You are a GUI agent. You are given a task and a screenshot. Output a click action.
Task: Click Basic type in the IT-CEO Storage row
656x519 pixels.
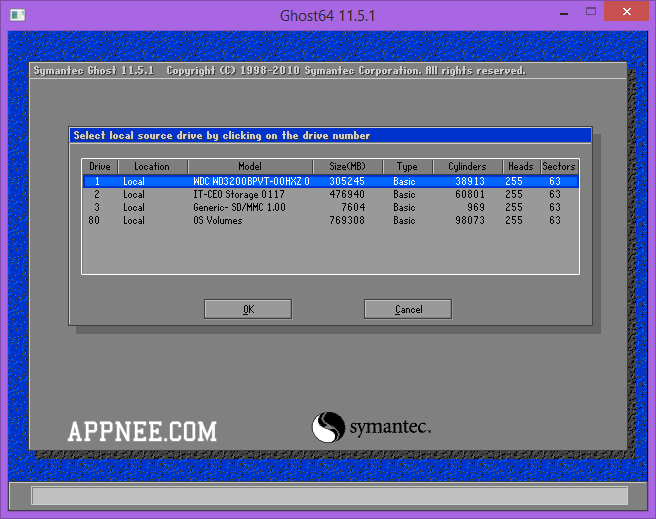[x=404, y=194]
